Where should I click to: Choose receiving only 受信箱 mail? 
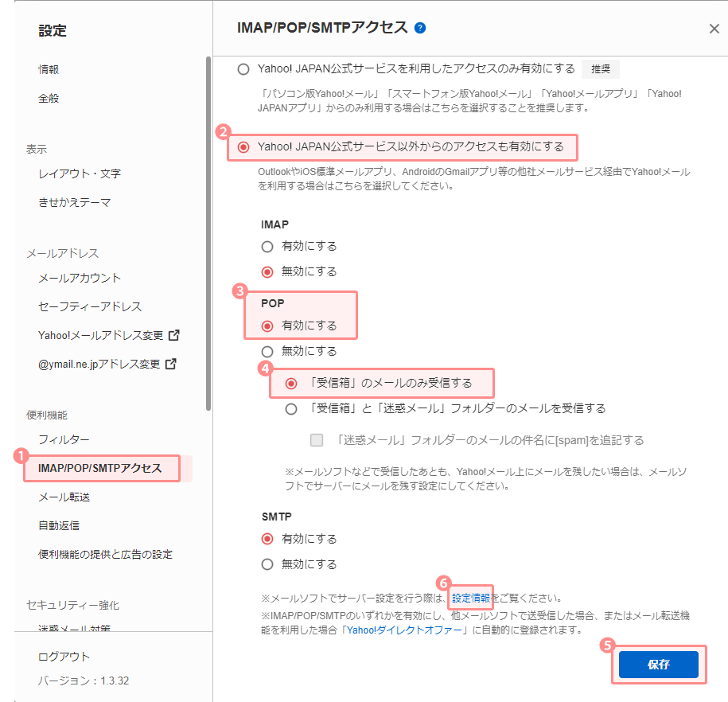(x=291, y=384)
